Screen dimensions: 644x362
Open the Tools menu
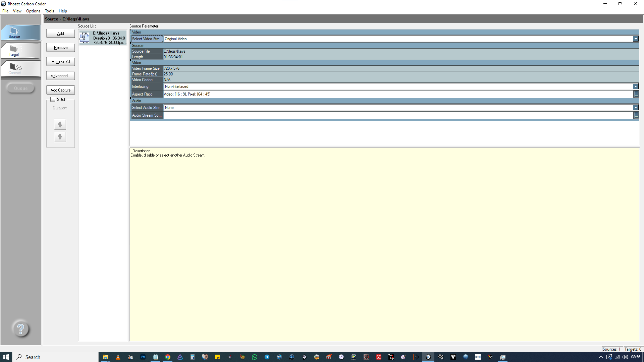pos(49,11)
